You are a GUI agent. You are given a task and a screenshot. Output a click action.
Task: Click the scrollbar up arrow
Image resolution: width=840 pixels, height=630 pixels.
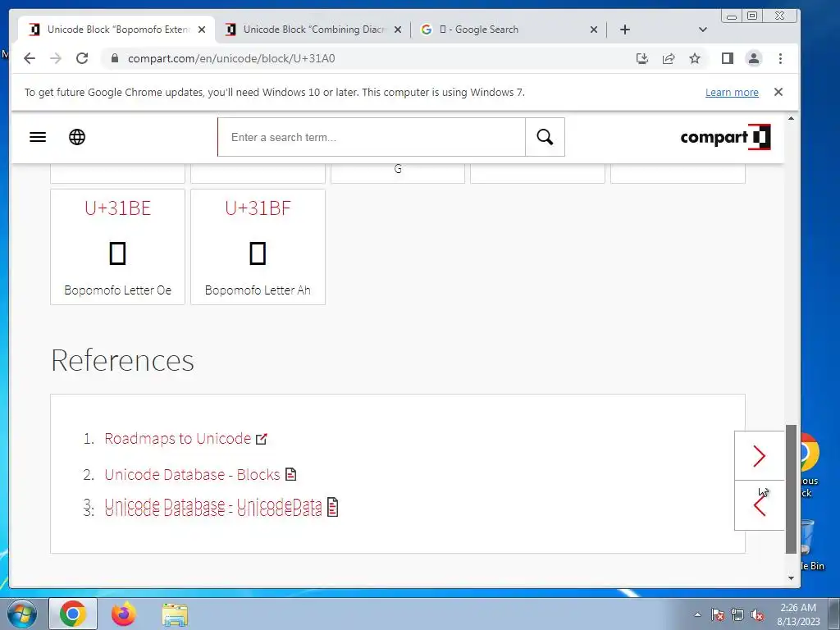[x=792, y=118]
